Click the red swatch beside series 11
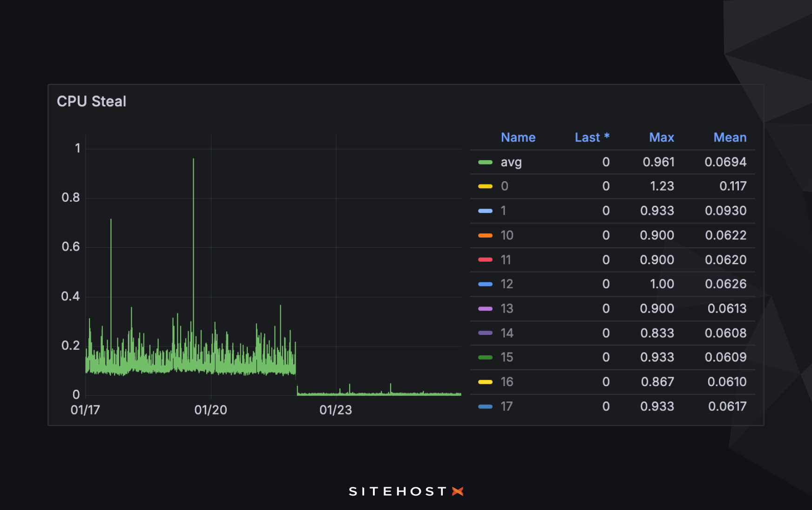The height and width of the screenshot is (510, 812). pos(486,260)
